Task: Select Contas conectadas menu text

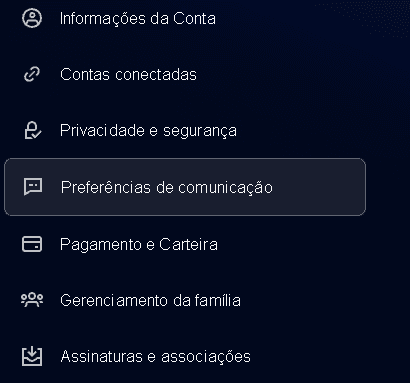Action: tap(128, 74)
